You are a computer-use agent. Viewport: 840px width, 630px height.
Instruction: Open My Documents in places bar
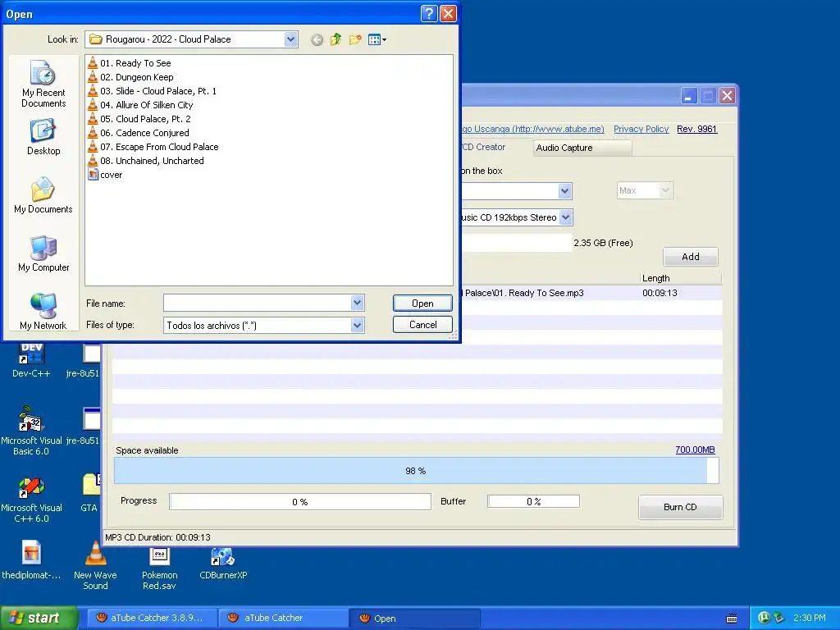click(43, 196)
